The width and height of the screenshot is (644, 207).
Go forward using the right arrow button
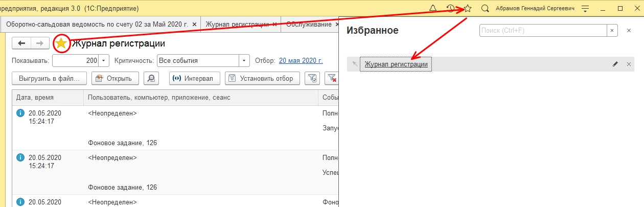point(40,43)
